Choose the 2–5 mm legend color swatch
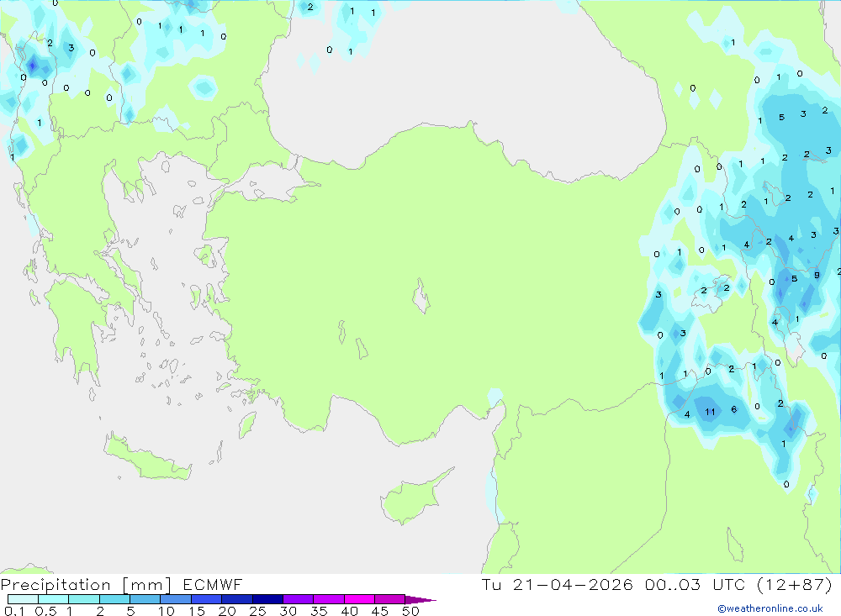The image size is (841, 616). [x=114, y=599]
